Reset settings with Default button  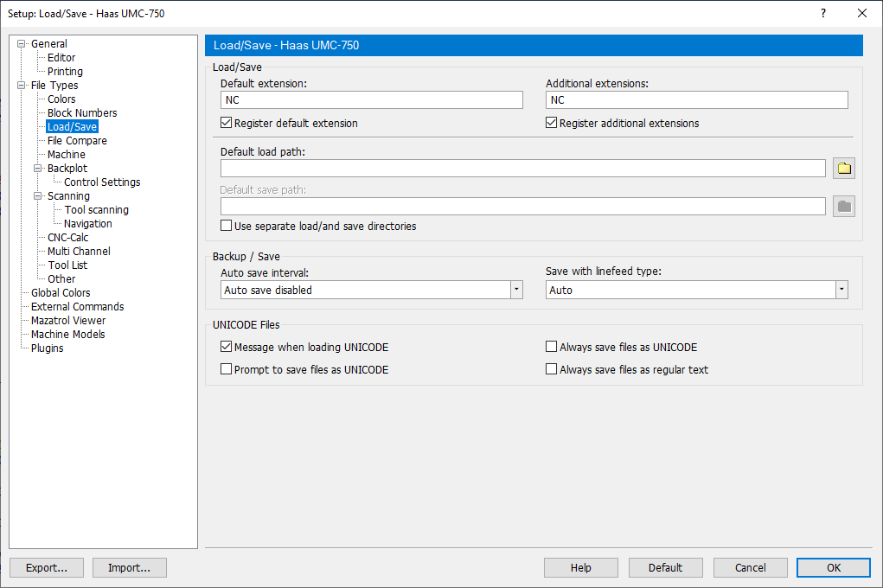(666, 568)
